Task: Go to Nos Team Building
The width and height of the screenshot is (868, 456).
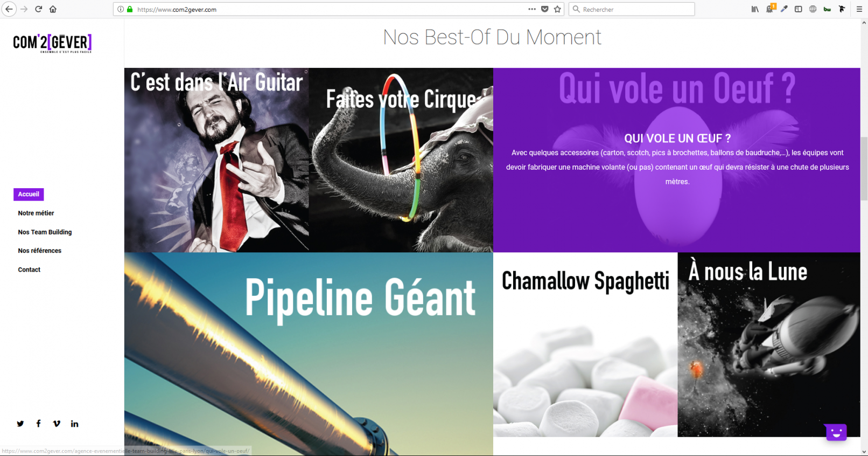Action: [x=45, y=232]
